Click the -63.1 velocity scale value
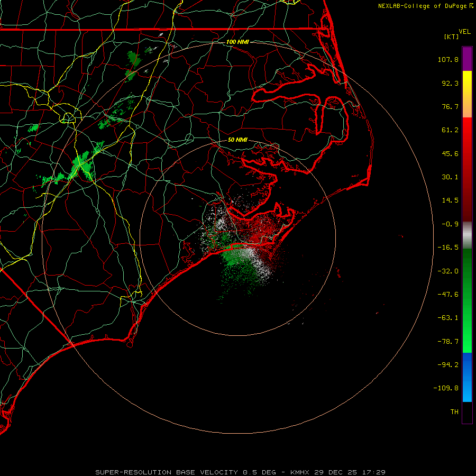This screenshot has height=476, width=476. click(448, 318)
